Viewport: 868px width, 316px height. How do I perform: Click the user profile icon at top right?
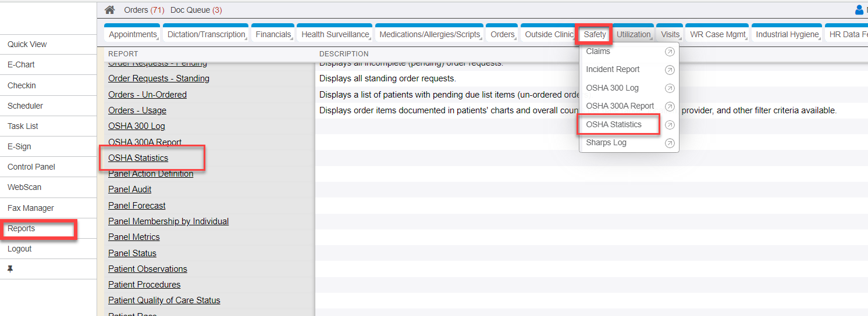859,10
